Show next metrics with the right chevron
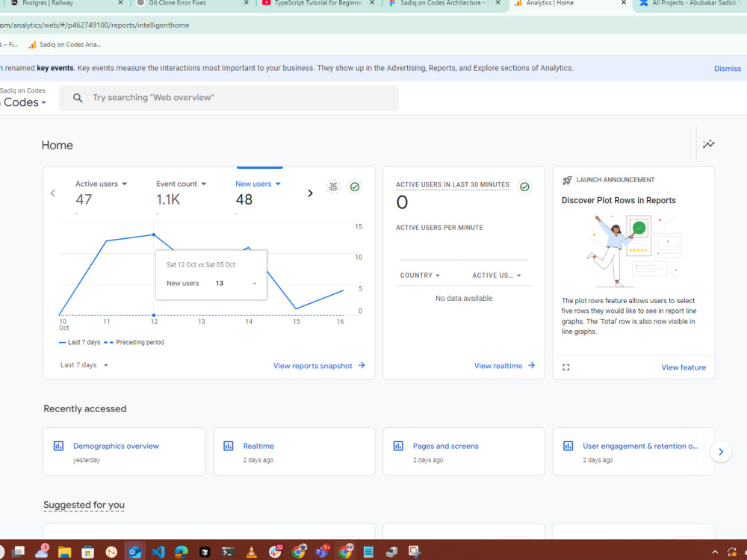This screenshot has width=747, height=560. [x=310, y=193]
